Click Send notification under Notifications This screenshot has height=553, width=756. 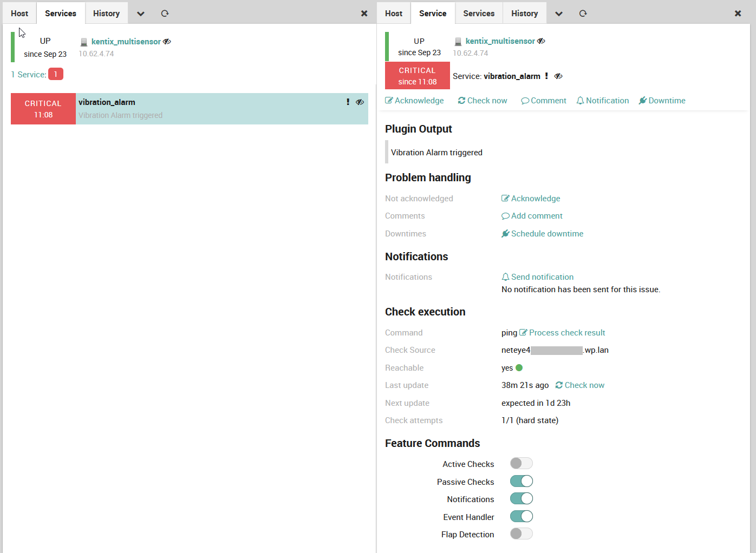click(x=537, y=276)
